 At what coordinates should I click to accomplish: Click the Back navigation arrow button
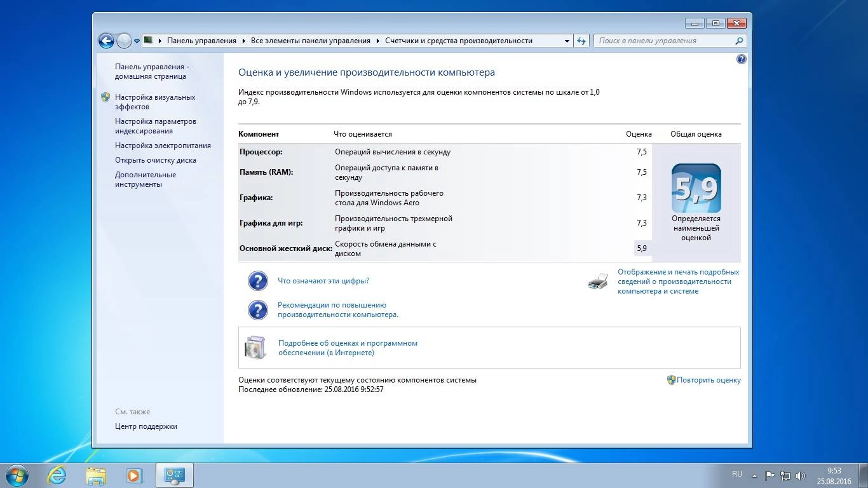point(106,41)
